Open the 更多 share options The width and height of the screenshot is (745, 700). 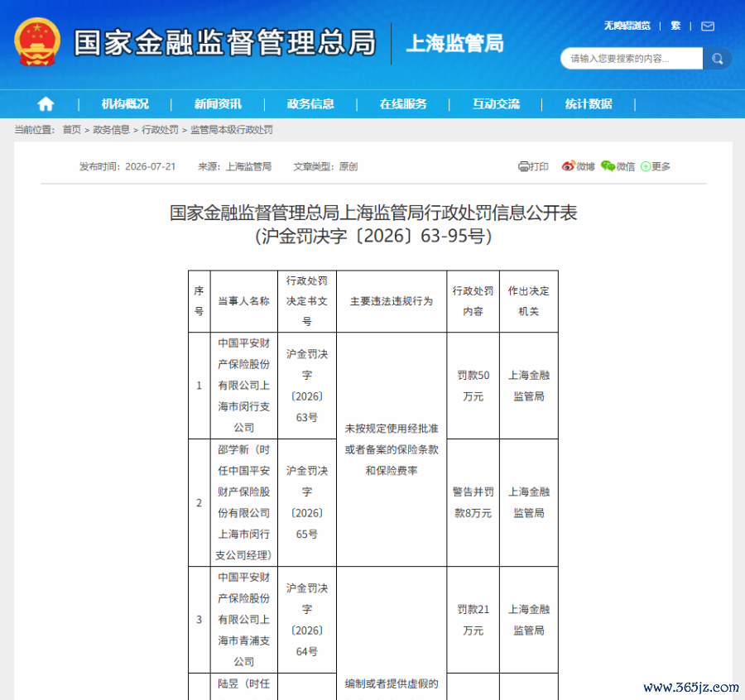(x=656, y=166)
